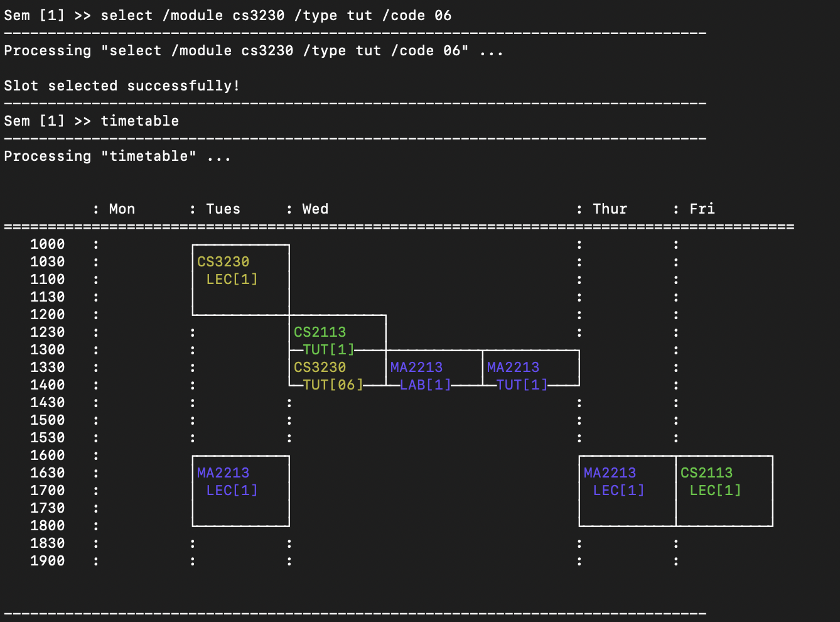840x622 pixels.
Task: Select the CS3230 TUT[06] block
Action: (x=338, y=368)
